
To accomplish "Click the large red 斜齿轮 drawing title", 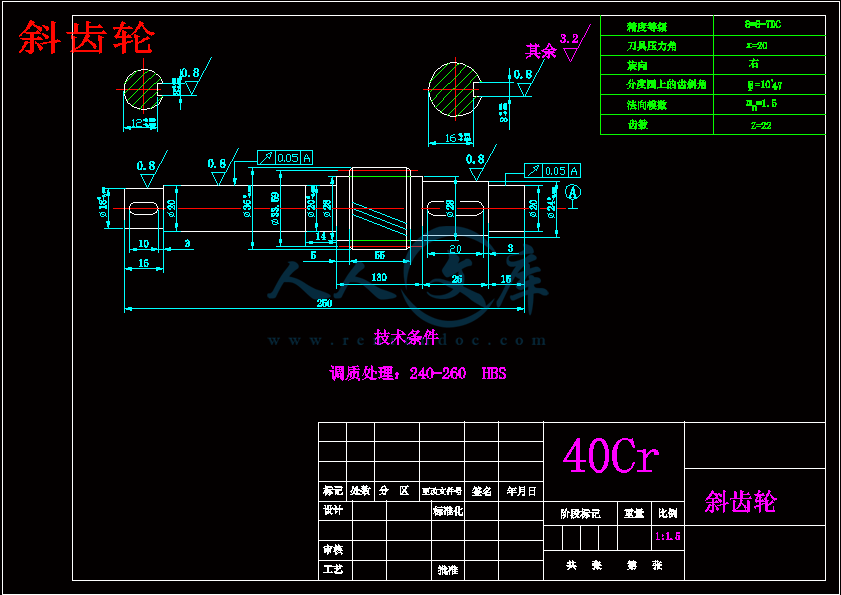I will (86, 38).
